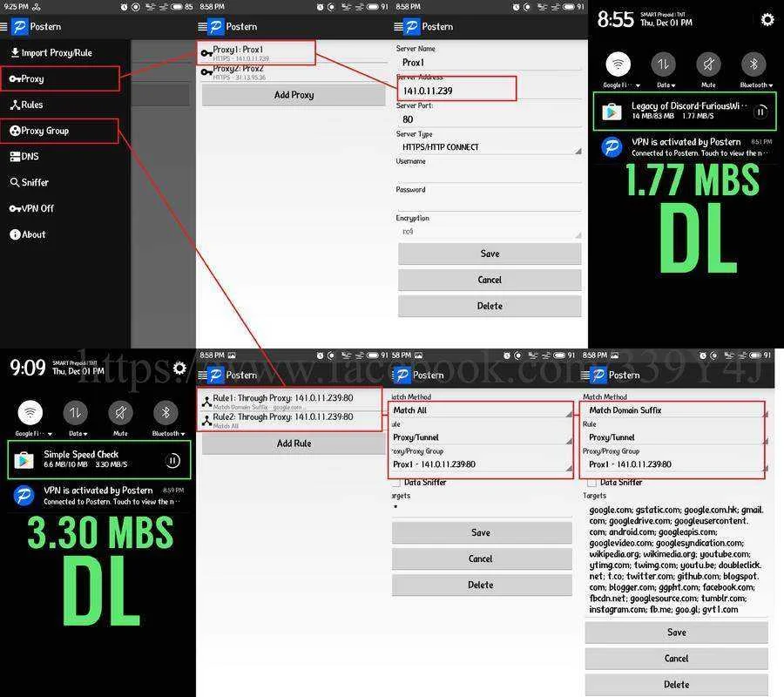784x697 pixels.
Task: Open Rule1: Through Proxy list entry
Action: pos(290,401)
